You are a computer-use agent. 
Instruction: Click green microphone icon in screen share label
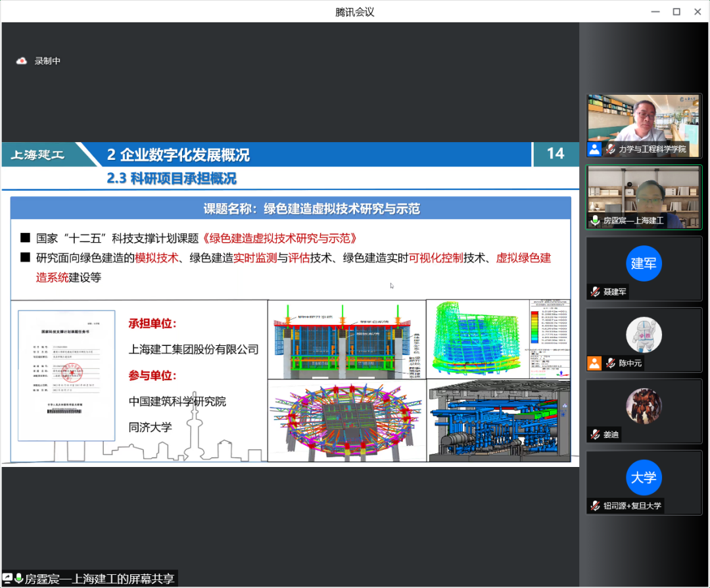[x=19, y=579]
